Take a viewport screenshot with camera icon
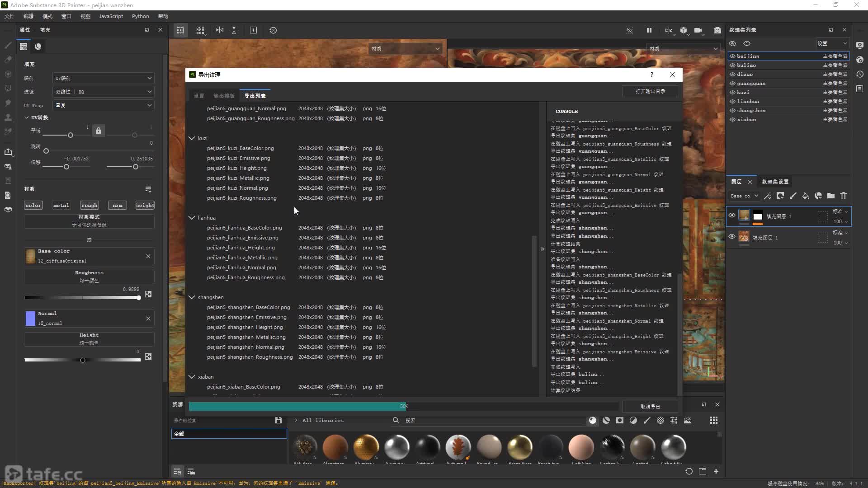This screenshot has width=868, height=488. pyautogui.click(x=717, y=30)
